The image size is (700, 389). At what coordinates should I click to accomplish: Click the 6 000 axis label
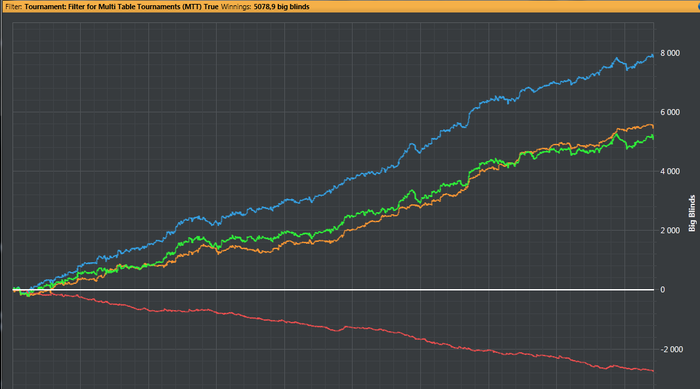670,112
